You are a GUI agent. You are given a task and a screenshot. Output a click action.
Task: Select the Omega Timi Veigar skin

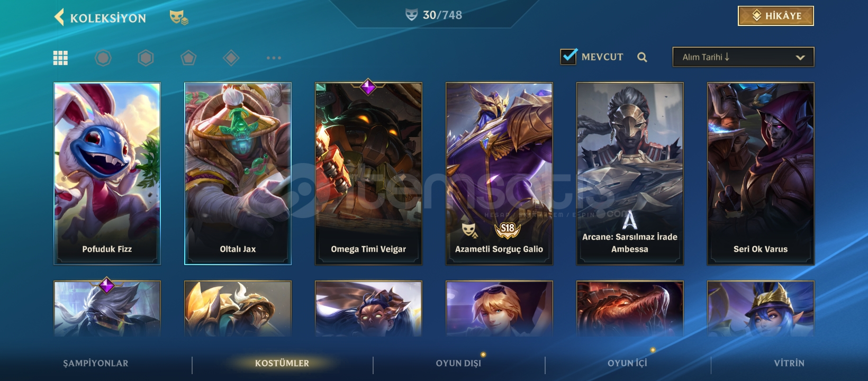click(x=368, y=173)
